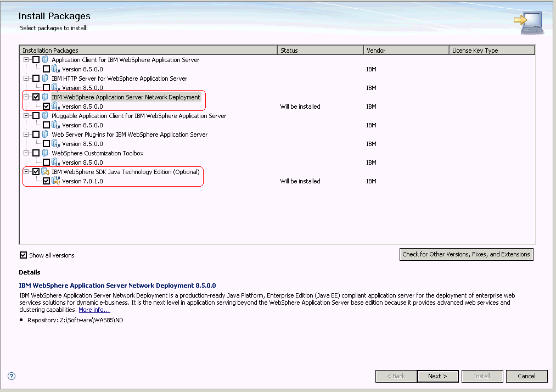This screenshot has height=392, width=556.
Task: Uncheck the WebSphere Network Deployment package checkbox
Action: click(x=36, y=97)
